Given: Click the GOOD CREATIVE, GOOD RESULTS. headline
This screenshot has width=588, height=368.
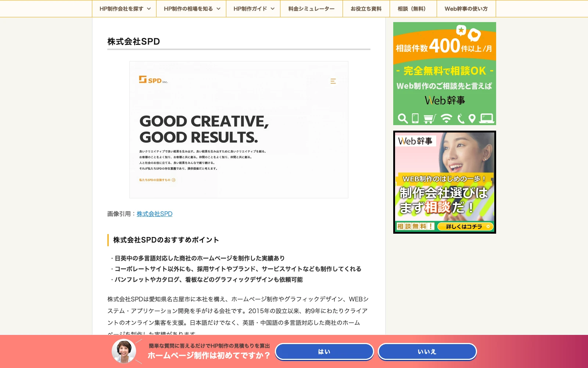Looking at the screenshot, I should click(x=204, y=129).
